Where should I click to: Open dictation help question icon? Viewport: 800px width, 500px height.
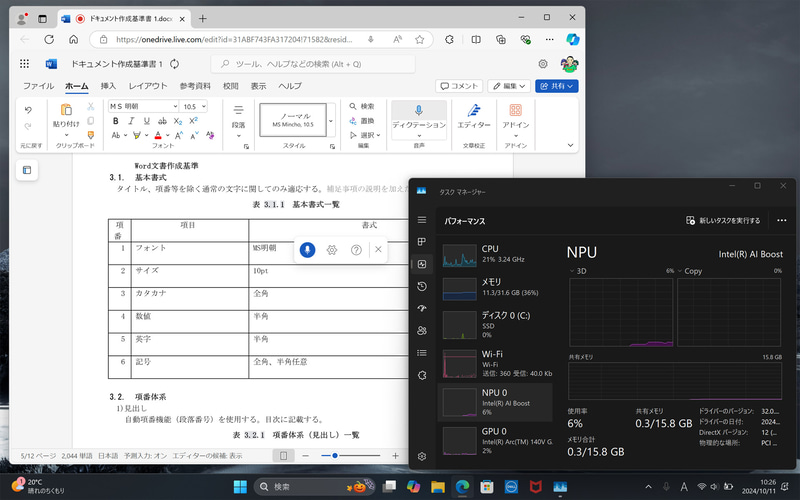click(356, 249)
